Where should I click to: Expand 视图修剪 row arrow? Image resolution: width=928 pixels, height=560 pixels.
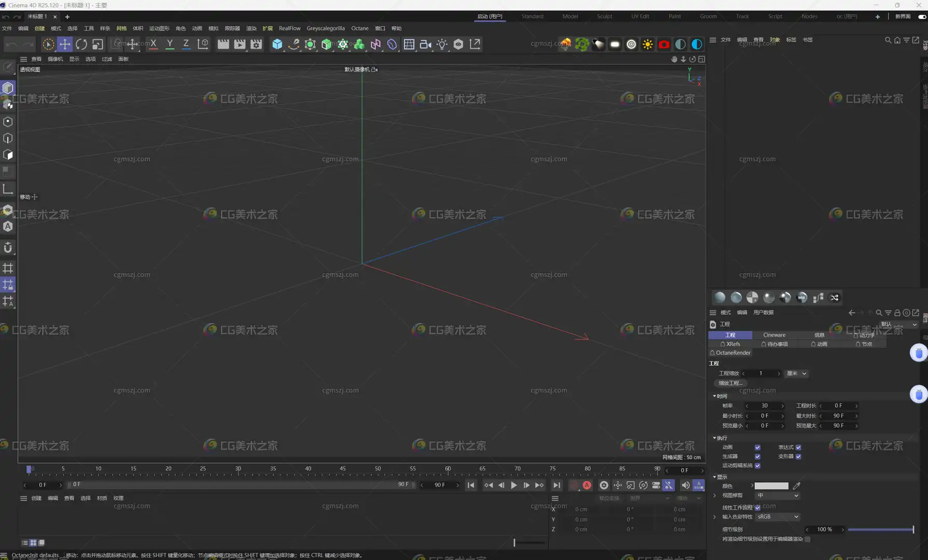tap(715, 496)
